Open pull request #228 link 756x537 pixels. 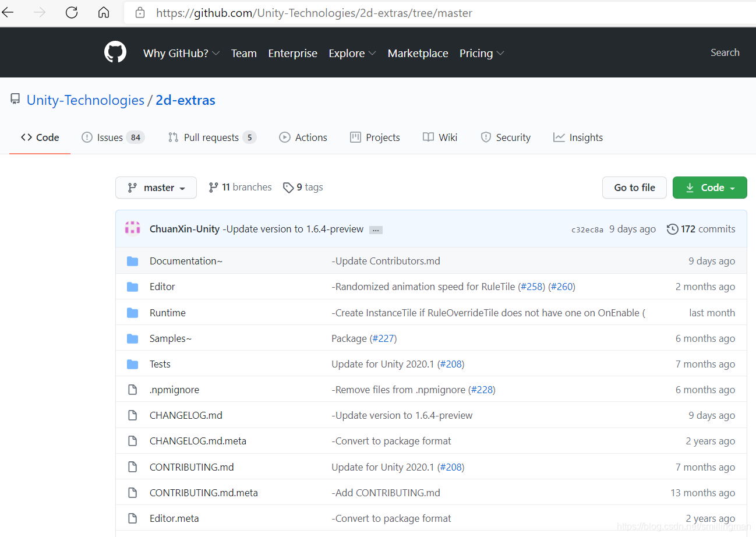[x=482, y=390]
